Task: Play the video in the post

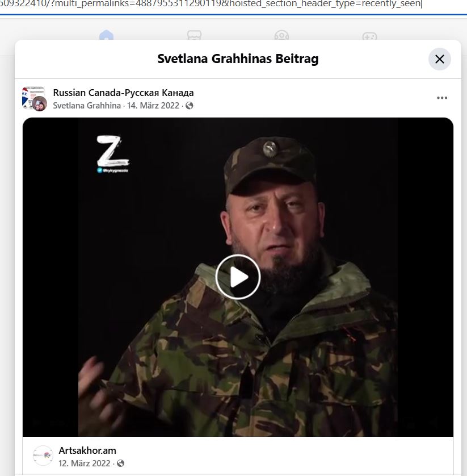Action: tap(238, 277)
